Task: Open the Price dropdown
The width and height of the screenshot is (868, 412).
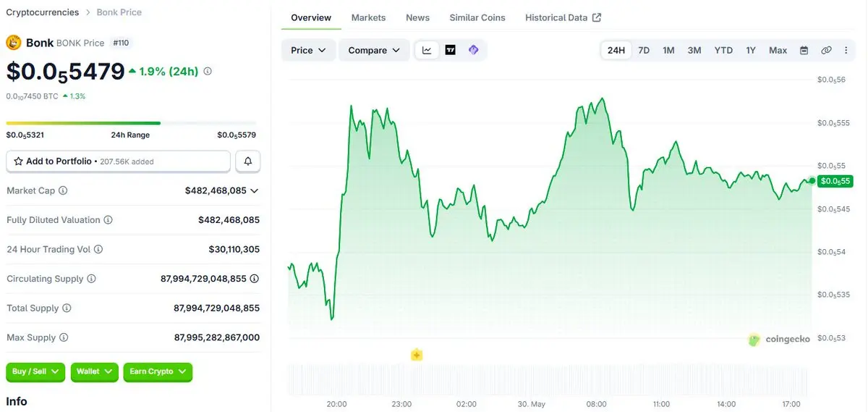Action: tap(309, 50)
